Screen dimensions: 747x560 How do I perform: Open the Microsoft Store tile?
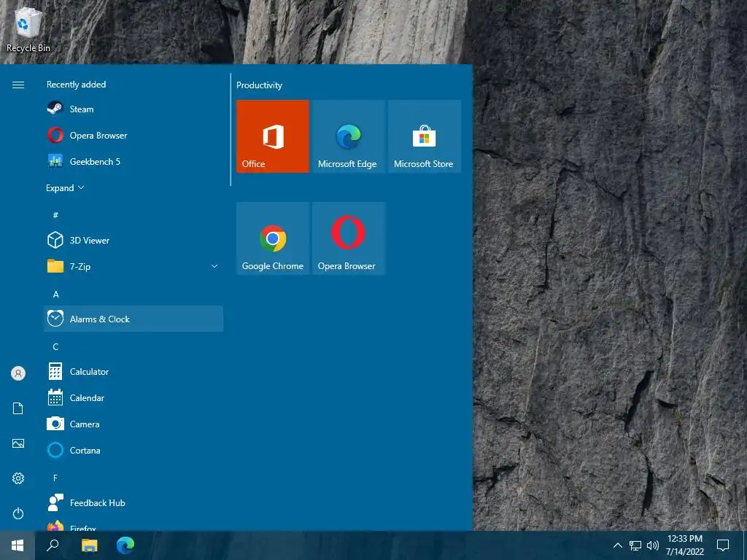click(424, 136)
